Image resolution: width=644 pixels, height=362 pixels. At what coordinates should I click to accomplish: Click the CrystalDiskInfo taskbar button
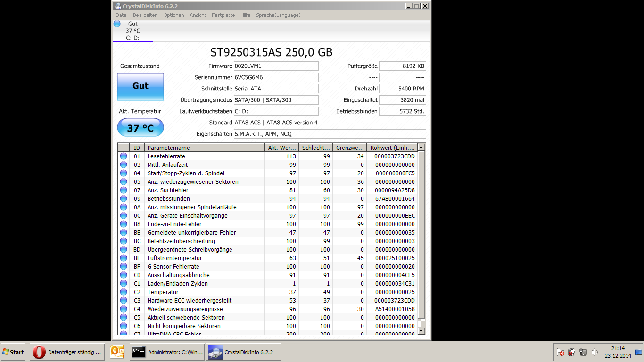point(244,352)
